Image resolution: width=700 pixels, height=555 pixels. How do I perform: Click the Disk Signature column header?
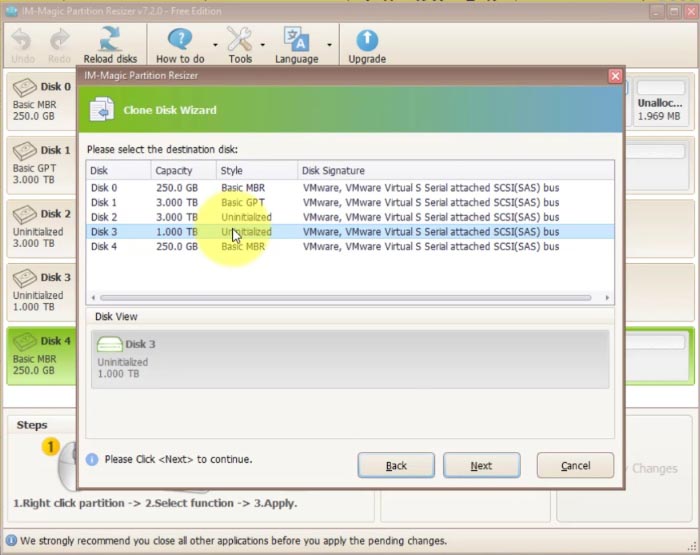(x=456, y=171)
